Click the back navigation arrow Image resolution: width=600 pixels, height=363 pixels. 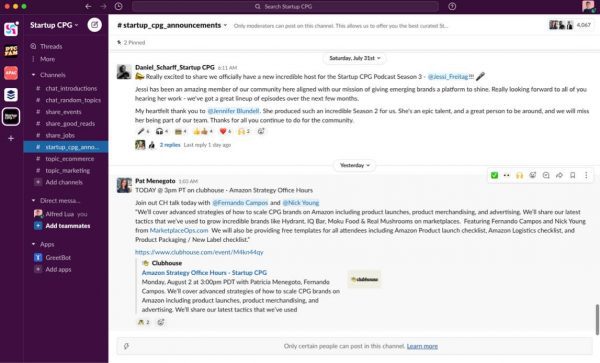[88, 7]
